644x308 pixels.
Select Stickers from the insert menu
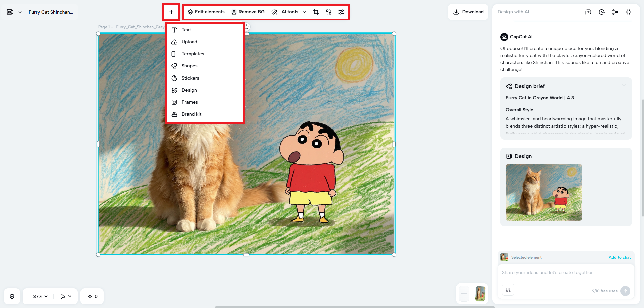[190, 78]
